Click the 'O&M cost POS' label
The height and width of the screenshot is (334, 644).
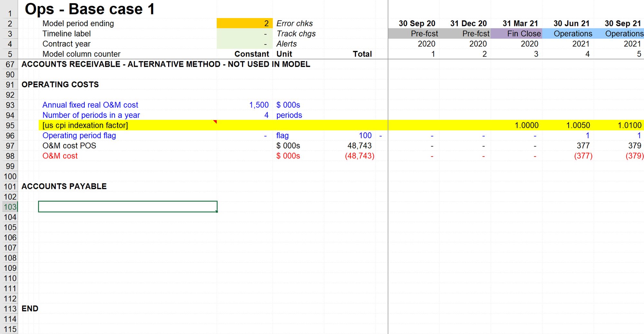[69, 146]
